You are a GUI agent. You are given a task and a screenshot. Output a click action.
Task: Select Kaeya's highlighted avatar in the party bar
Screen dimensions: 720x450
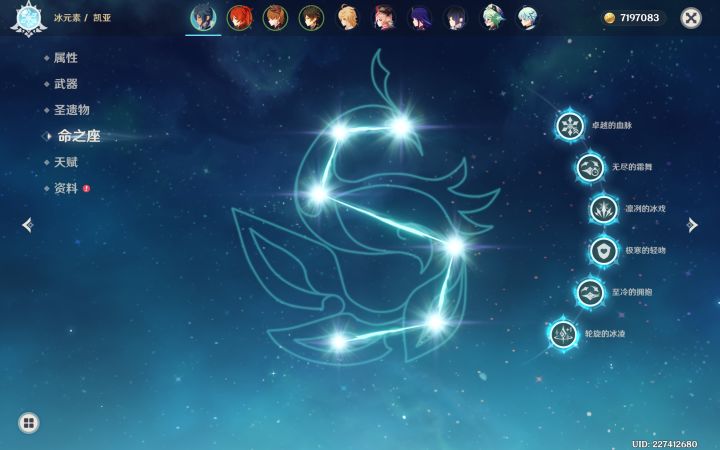tap(203, 18)
